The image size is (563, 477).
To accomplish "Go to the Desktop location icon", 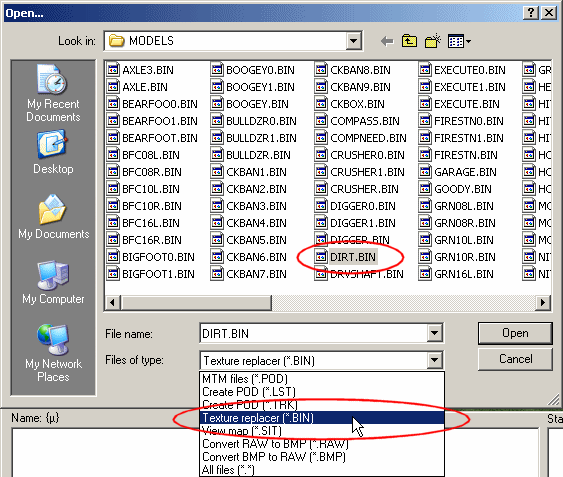I will (53, 152).
